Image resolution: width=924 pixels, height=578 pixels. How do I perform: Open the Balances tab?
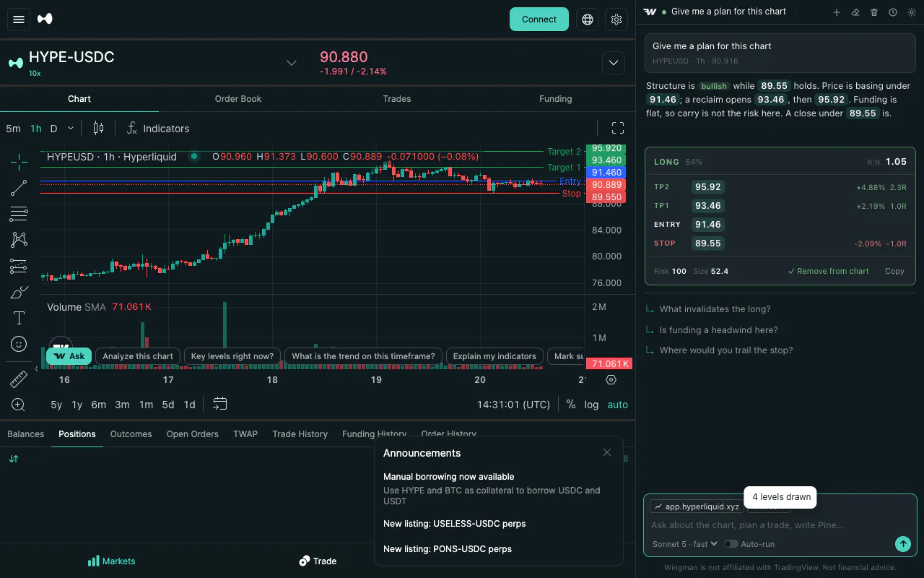pos(25,434)
